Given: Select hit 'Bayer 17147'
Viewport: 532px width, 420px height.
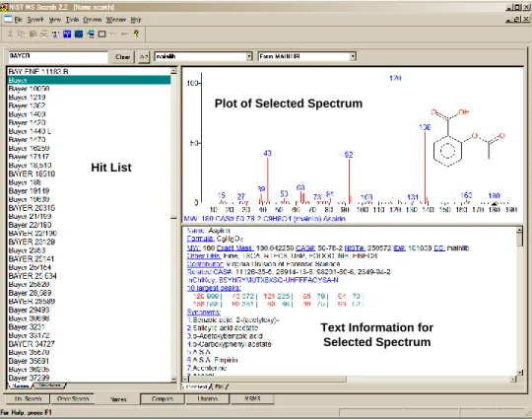Looking at the screenshot, I should pyautogui.click(x=89, y=157).
